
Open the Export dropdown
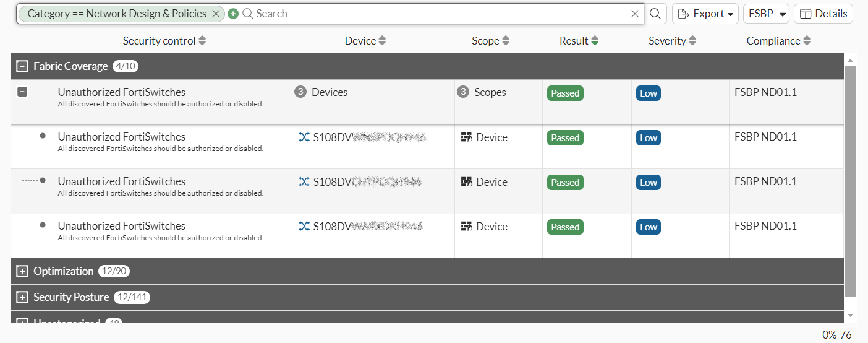(705, 14)
